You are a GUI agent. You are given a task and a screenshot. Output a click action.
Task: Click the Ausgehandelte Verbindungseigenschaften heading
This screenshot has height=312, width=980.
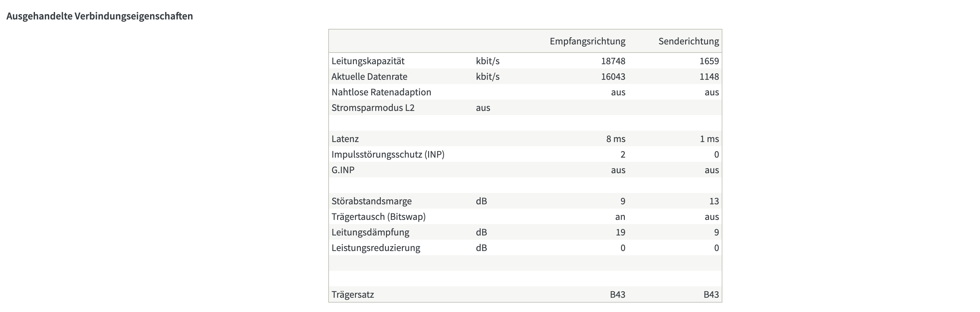100,16
